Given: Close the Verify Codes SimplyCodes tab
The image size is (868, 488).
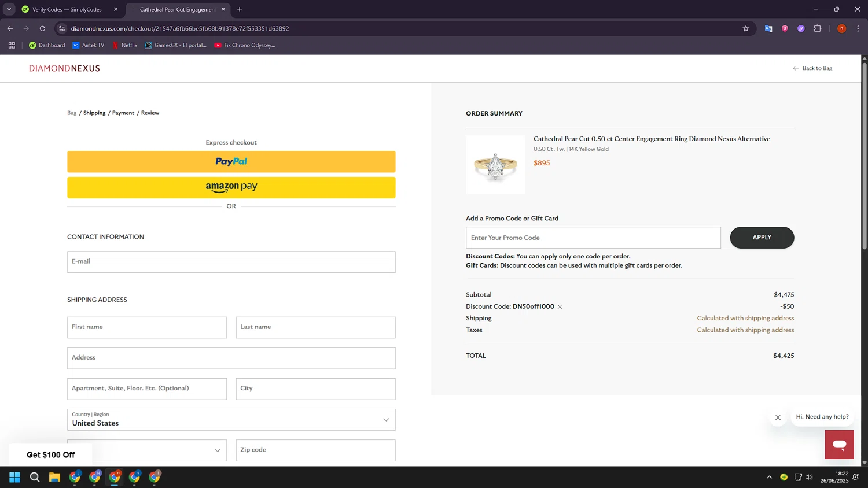Looking at the screenshot, I should pos(116,9).
